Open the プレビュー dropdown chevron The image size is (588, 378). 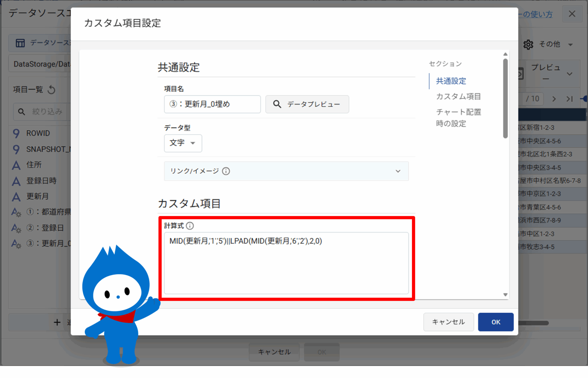[569, 74]
